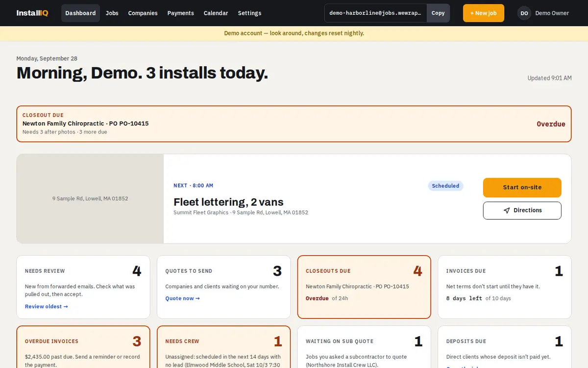
Task: Open the Dashboard tab
Action: tap(80, 13)
